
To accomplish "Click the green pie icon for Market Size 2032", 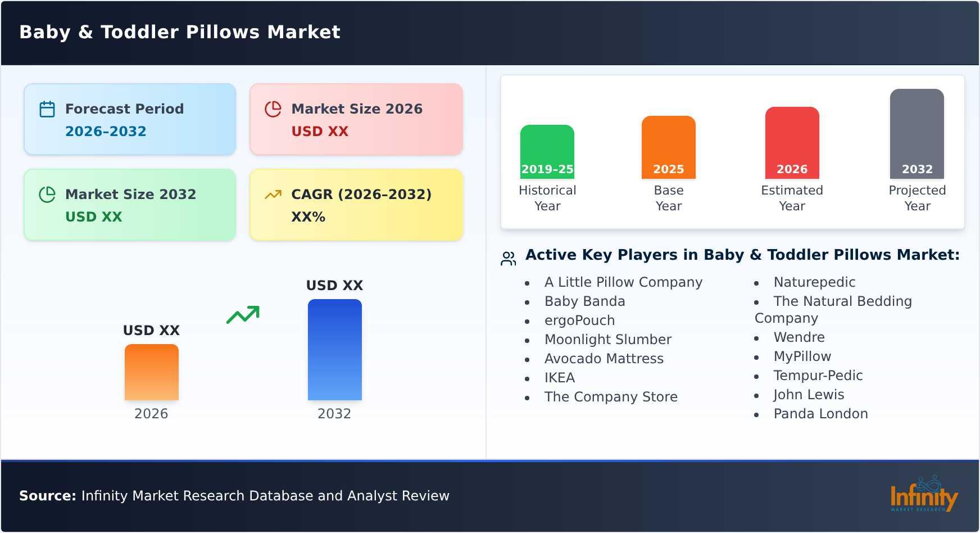I will pos(47,195).
